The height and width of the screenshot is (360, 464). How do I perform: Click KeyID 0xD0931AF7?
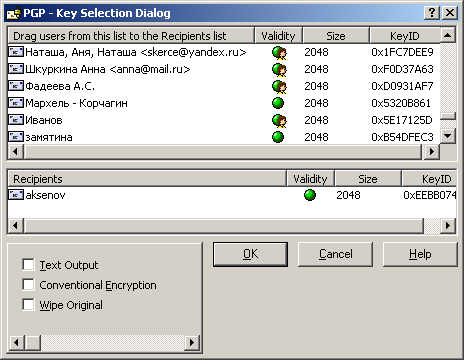402,86
